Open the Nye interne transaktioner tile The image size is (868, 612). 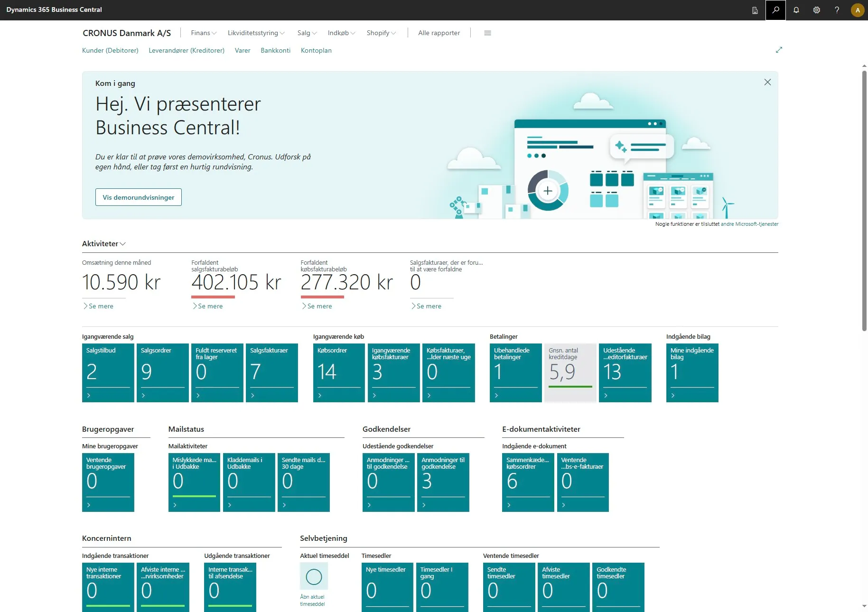click(108, 587)
